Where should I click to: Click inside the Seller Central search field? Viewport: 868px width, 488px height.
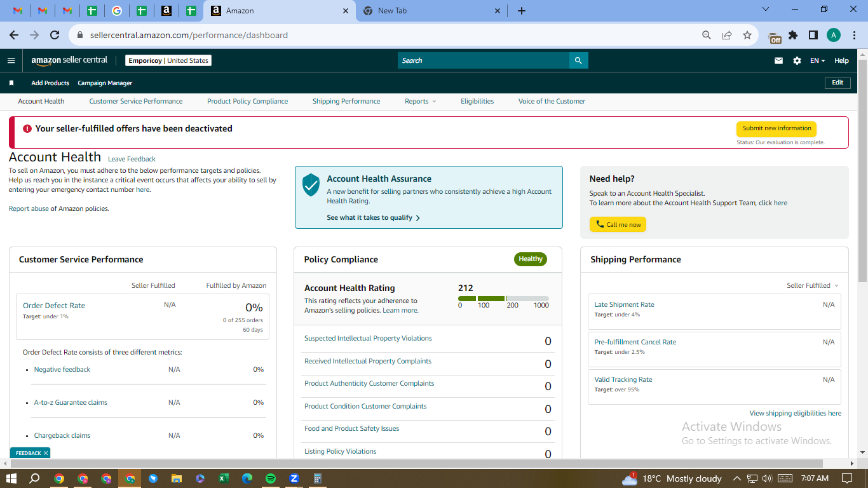(x=484, y=60)
